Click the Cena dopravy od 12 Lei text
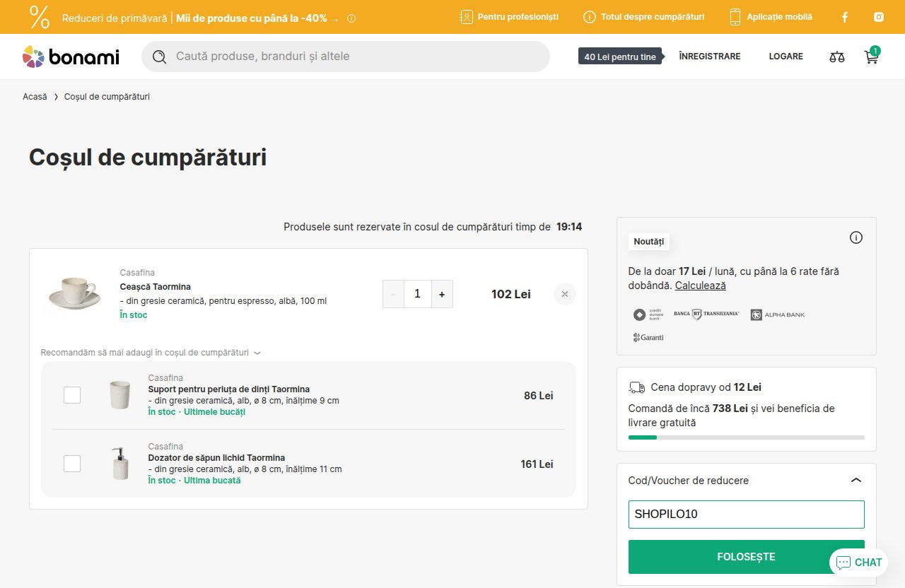The height and width of the screenshot is (588, 905). [706, 387]
